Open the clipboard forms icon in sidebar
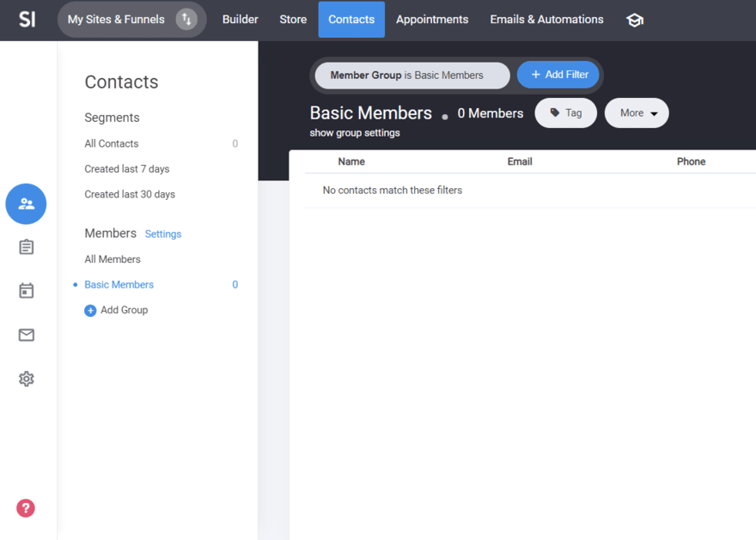756x540 pixels. (26, 247)
